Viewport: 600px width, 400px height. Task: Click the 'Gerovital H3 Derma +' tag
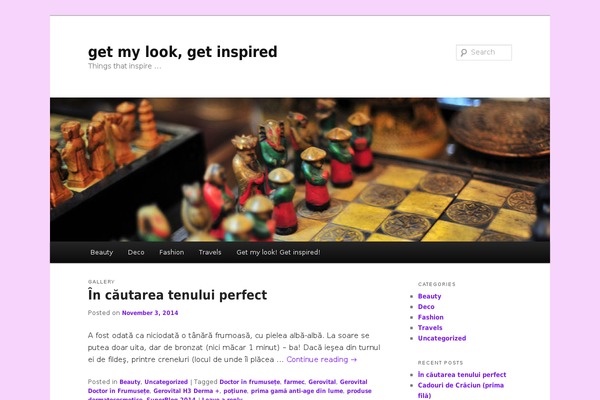186,391
